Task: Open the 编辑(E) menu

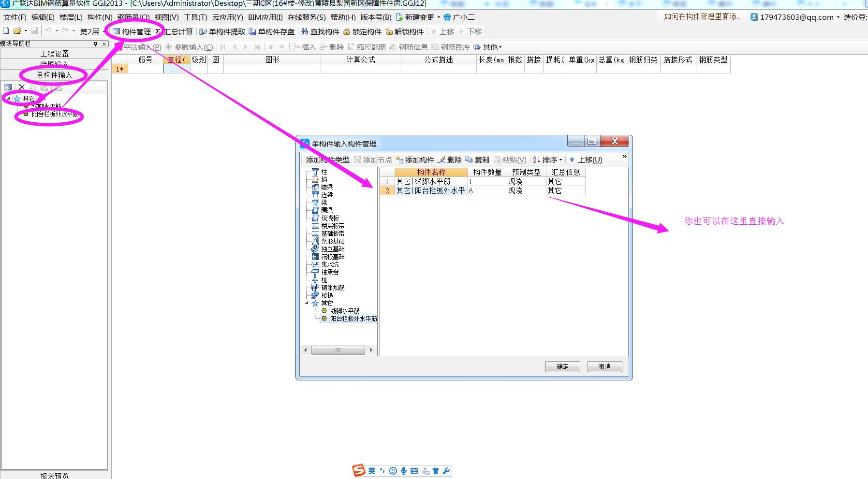Action: click(x=43, y=17)
